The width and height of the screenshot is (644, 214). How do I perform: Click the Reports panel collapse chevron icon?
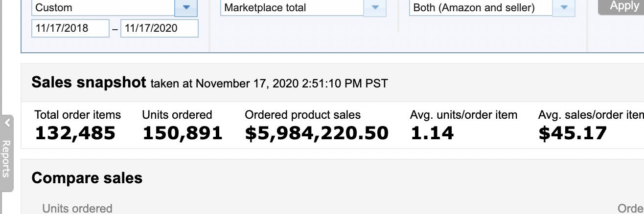point(7,124)
